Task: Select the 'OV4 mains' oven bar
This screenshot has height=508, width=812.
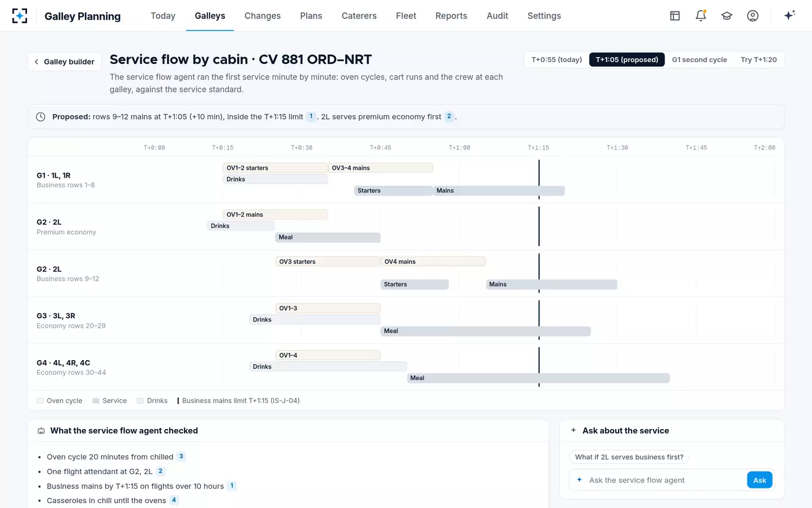Action: 433,262
